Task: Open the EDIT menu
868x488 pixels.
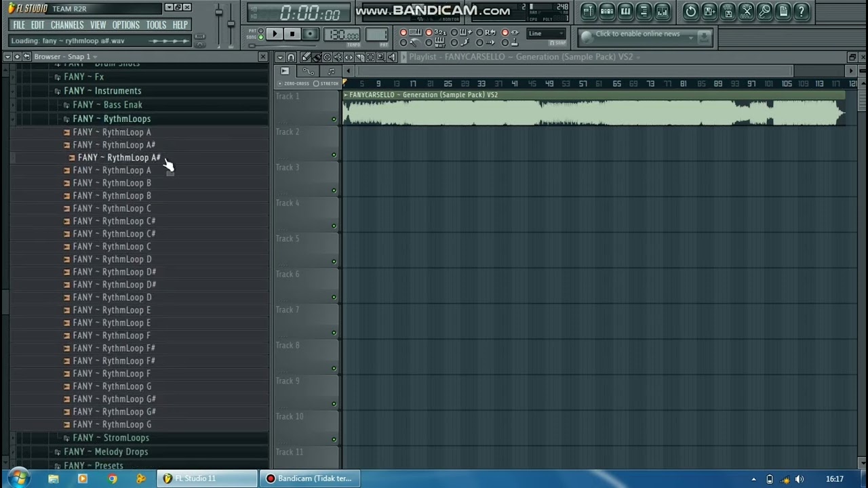Action: tap(37, 25)
